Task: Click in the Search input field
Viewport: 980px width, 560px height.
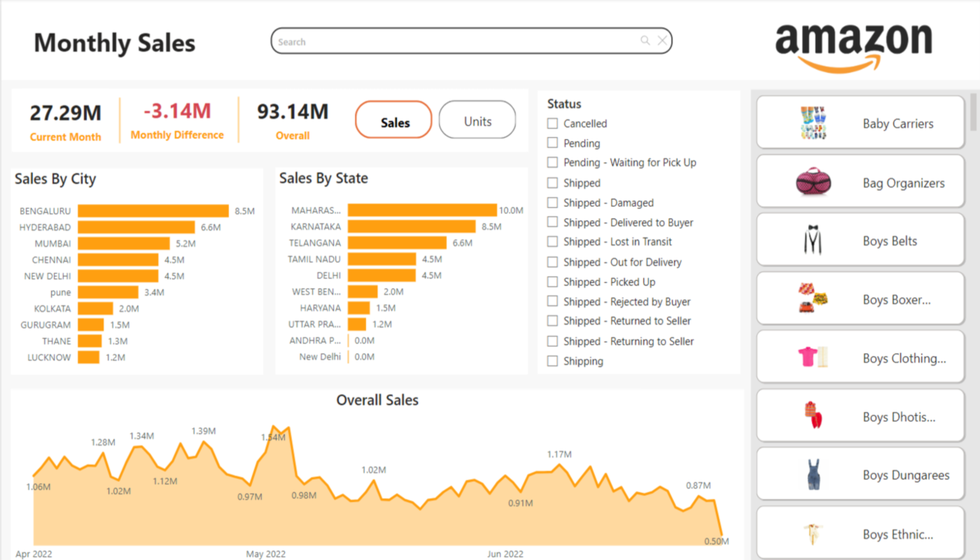Action: 471,41
